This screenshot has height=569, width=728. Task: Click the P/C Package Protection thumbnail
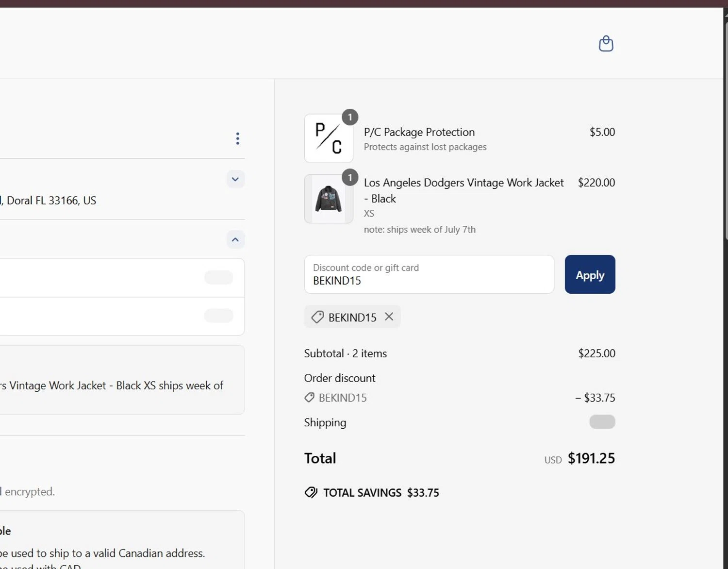[329, 138]
